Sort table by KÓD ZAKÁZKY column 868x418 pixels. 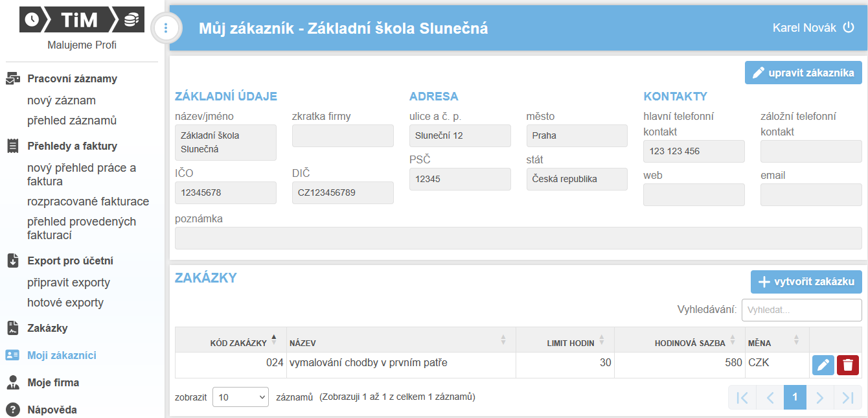[x=238, y=342]
